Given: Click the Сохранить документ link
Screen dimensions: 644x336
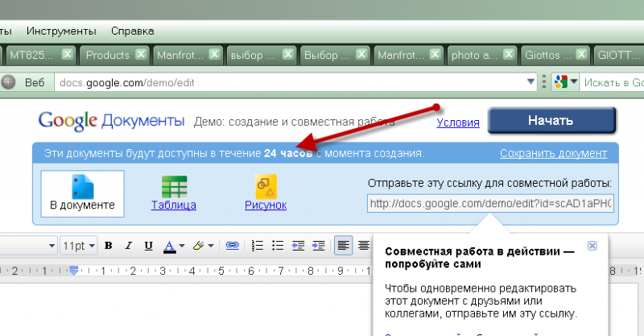Looking at the screenshot, I should click(x=553, y=153).
